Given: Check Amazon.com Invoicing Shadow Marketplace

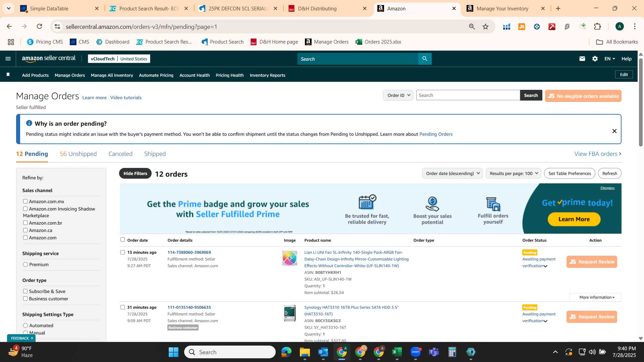Looking at the screenshot, I should 25,208.
